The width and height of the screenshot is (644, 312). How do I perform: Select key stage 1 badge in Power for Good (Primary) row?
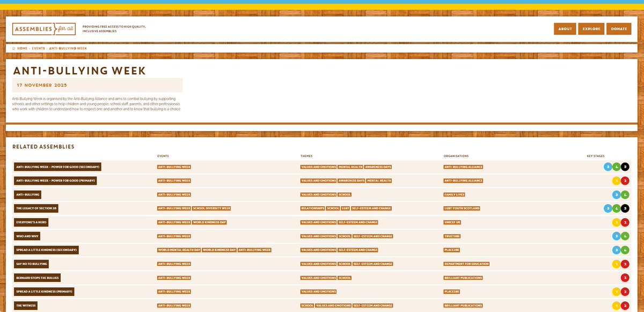(617, 180)
